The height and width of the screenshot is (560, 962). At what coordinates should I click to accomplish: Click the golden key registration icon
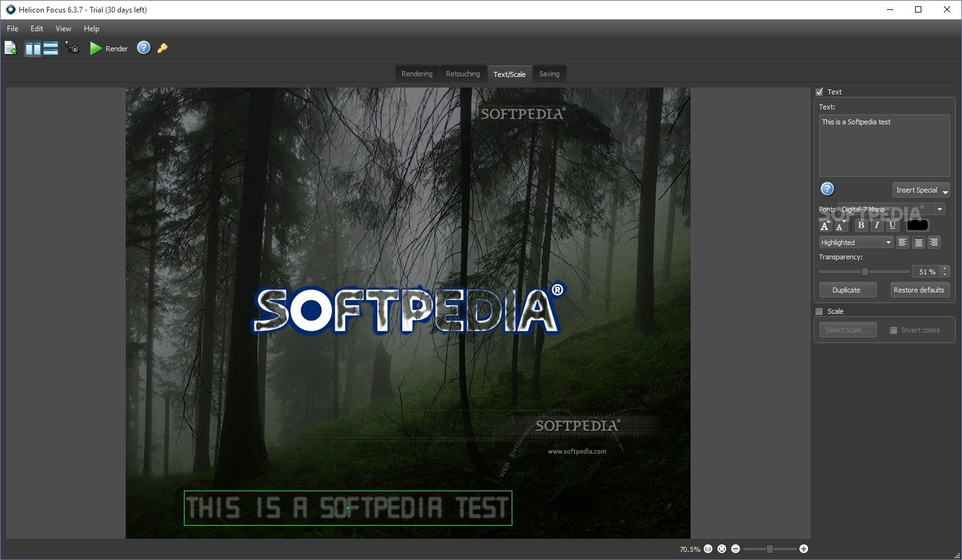(163, 48)
